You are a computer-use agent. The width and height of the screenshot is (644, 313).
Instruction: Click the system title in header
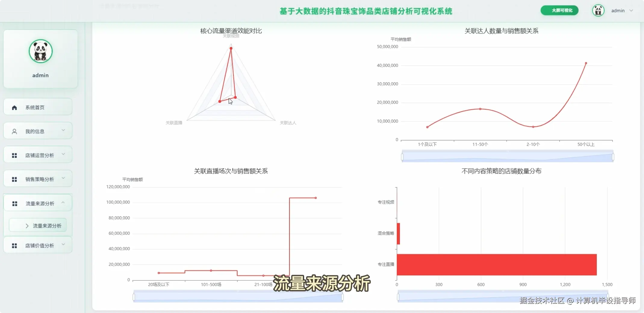click(366, 11)
